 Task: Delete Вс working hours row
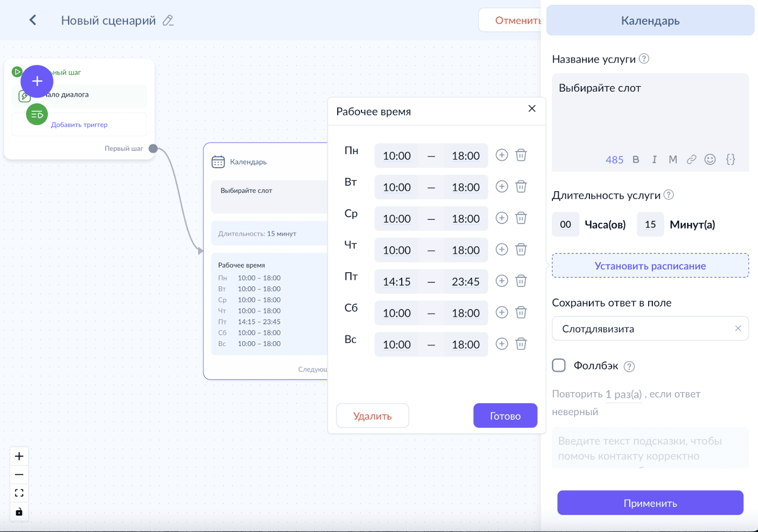(521, 344)
